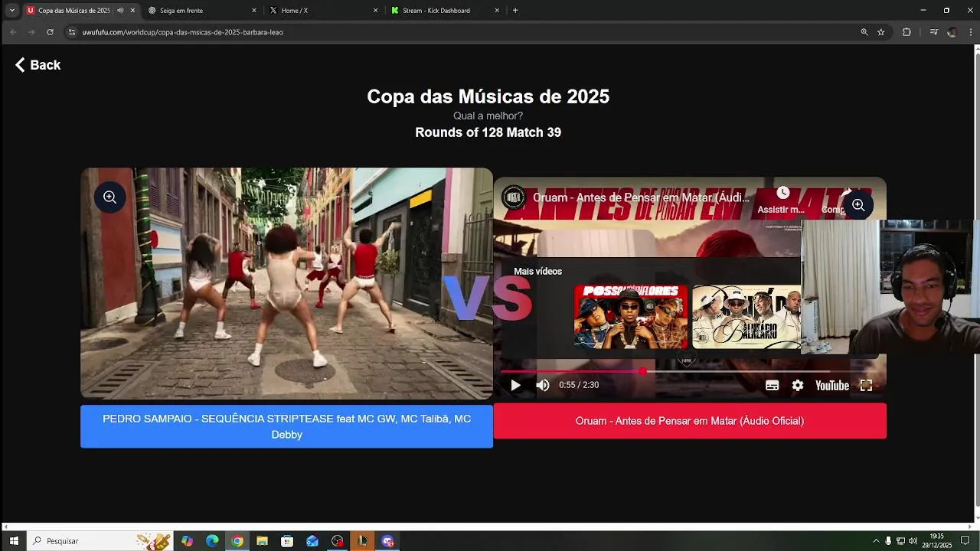This screenshot has height=551, width=980.
Task: Open the network tray icon
Action: [900, 541]
